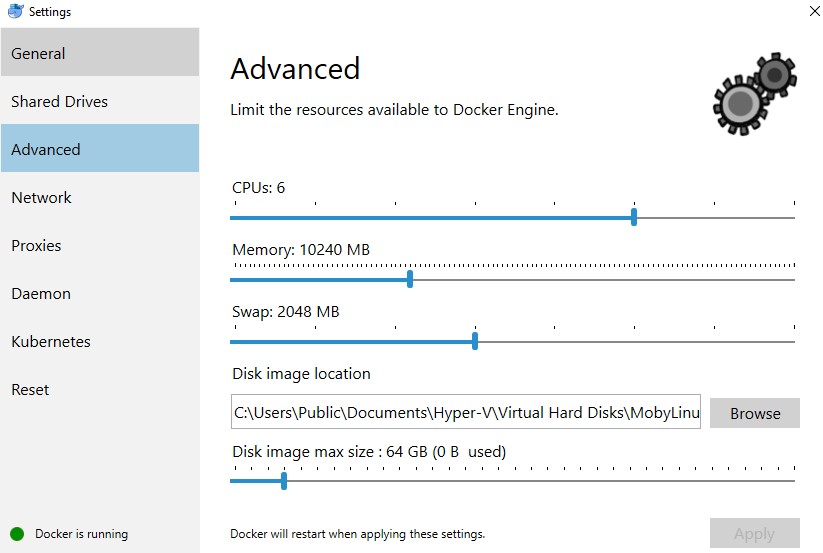This screenshot has width=823, height=553.
Task: Click the CPUs slider track's right end
Action: click(790, 217)
